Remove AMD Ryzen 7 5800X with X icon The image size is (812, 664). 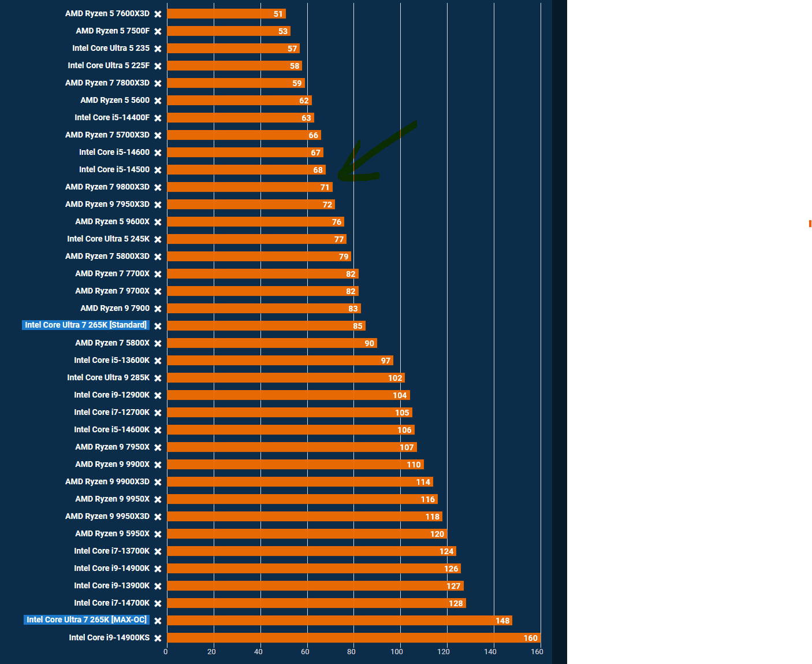click(158, 343)
